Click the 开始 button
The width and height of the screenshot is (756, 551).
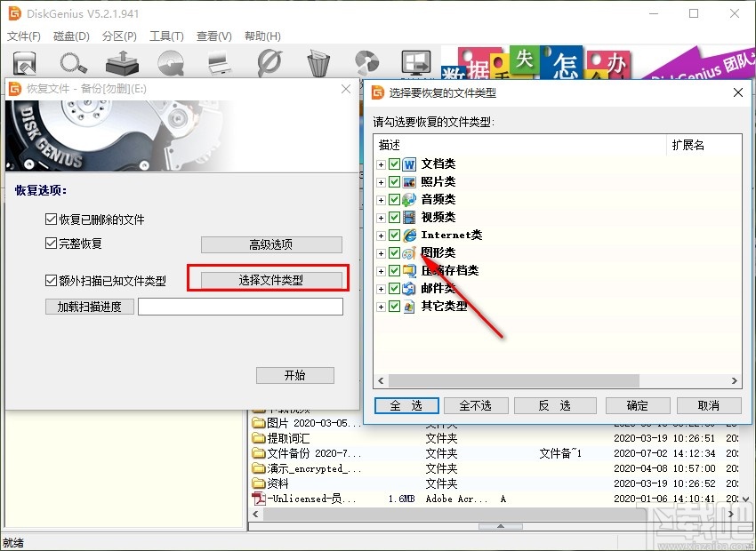(x=295, y=375)
